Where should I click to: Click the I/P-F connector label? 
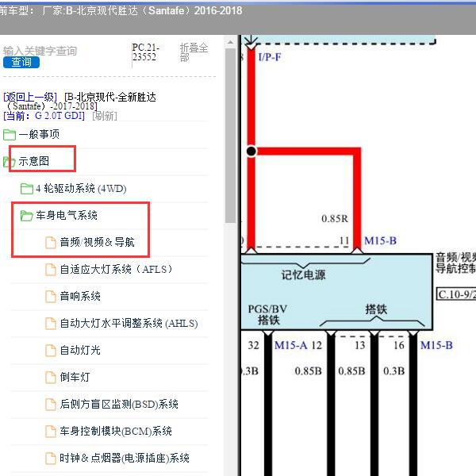[x=270, y=57]
